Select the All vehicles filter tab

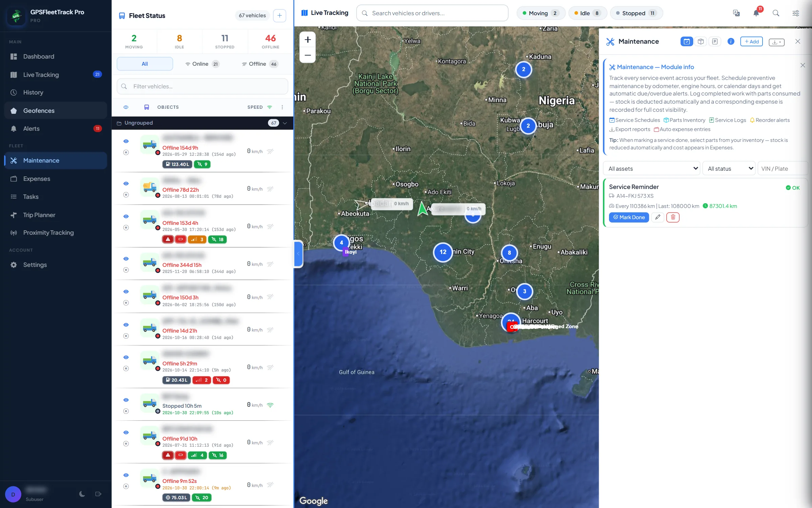[x=145, y=64]
